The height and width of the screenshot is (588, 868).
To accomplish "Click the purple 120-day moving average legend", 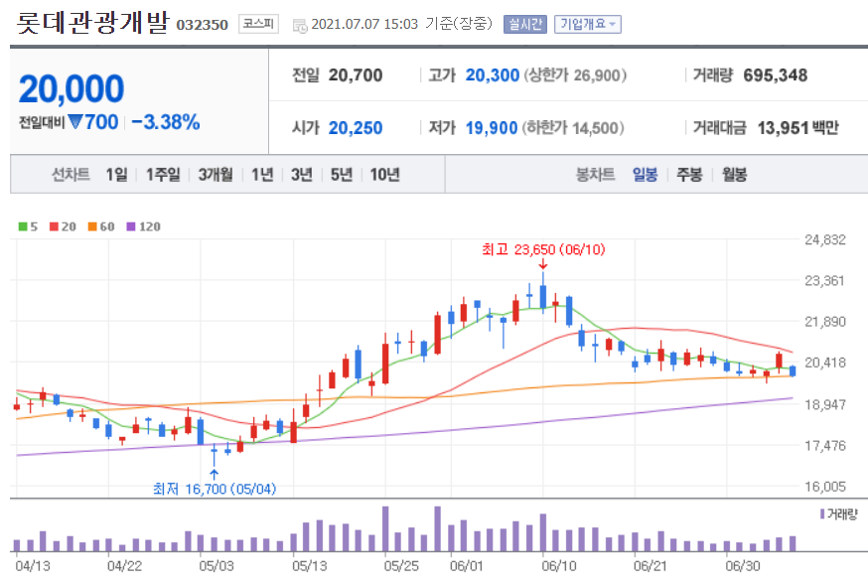I will point(143,226).
